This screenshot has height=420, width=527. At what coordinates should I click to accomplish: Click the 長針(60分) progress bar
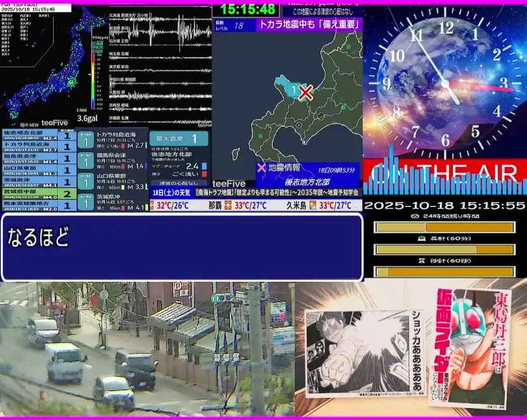point(445,249)
